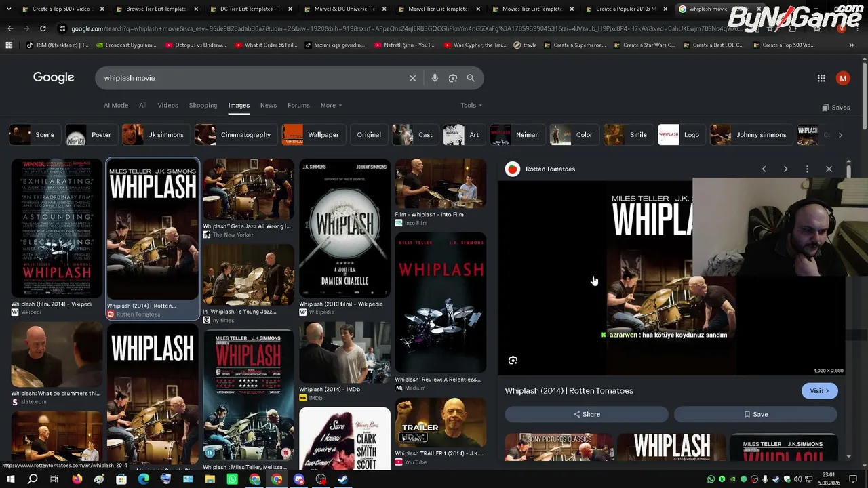Screen dimensions: 868x488
Task: Open the 'Nefretli Şirin - YouT...' bookmark
Action: [x=404, y=45]
